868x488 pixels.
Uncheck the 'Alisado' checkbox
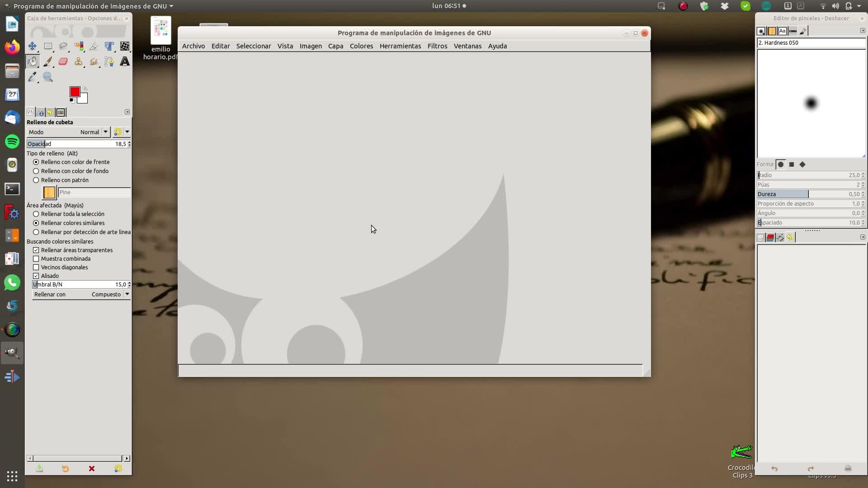[36, 276]
